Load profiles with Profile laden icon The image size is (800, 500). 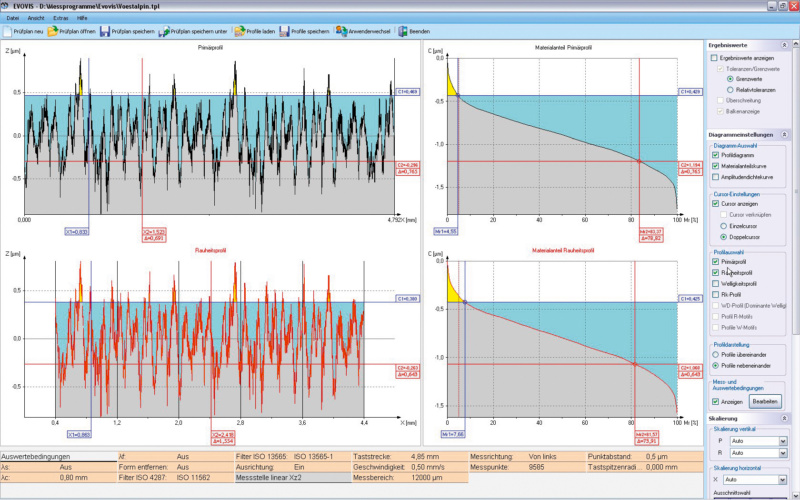coord(239,31)
